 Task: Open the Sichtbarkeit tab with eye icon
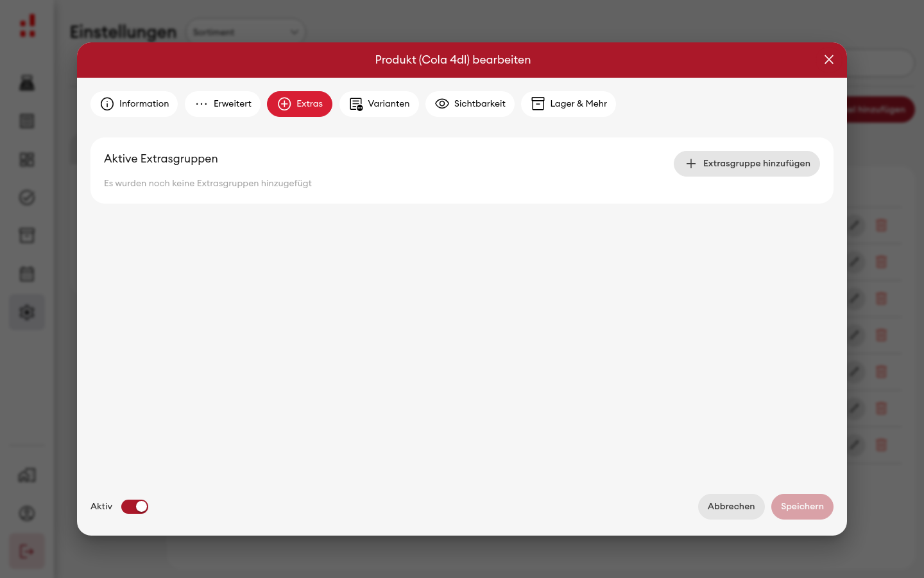[x=470, y=104]
